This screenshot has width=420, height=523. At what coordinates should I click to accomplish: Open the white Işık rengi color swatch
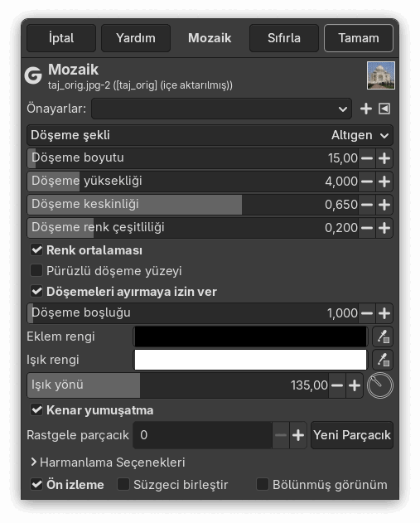click(x=251, y=360)
